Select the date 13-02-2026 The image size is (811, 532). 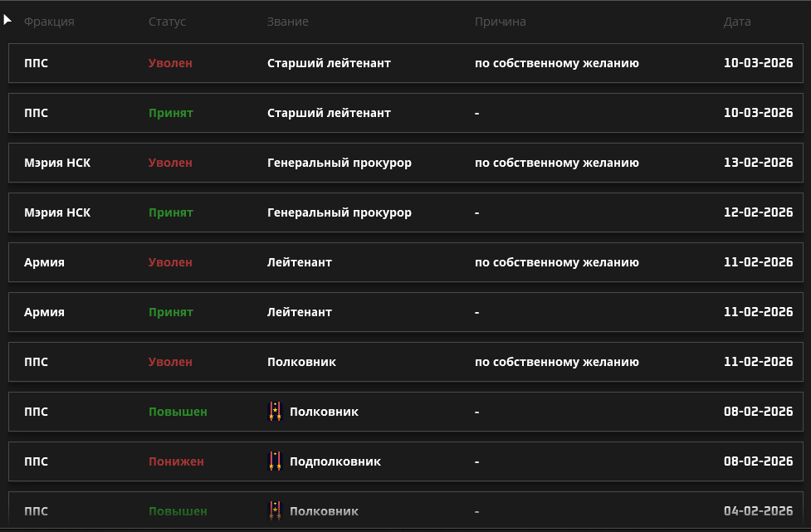click(758, 163)
